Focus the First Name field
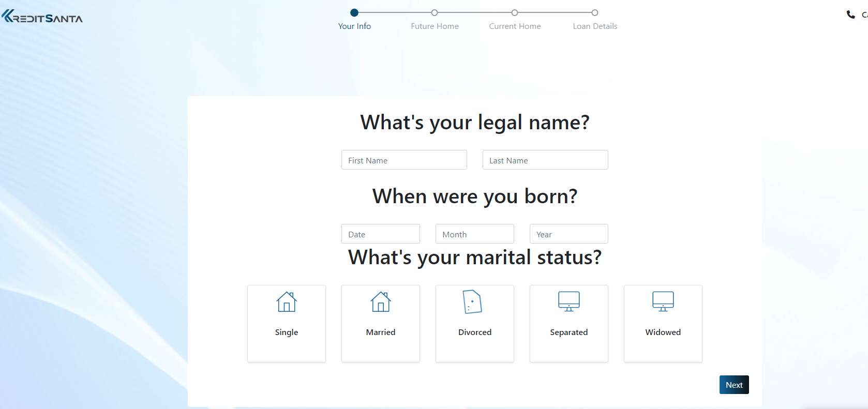Screen dimensions: 868x409 point(404,160)
